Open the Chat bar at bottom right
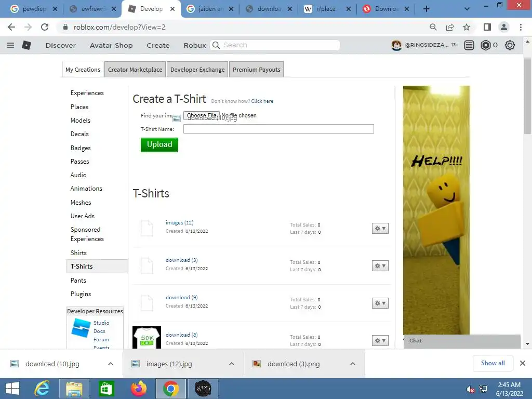Viewport: 532px width, 399px height. click(462, 341)
